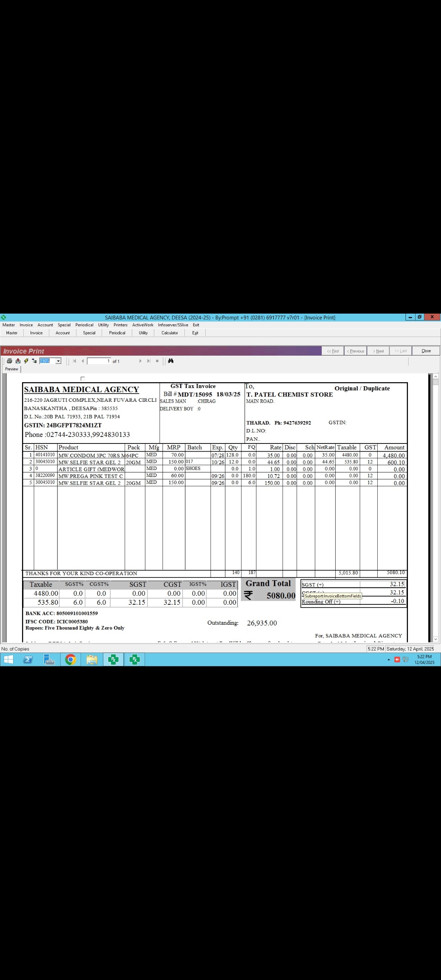The width and height of the screenshot is (441, 980).
Task: Click the stop loading square icon
Action: coord(157,361)
